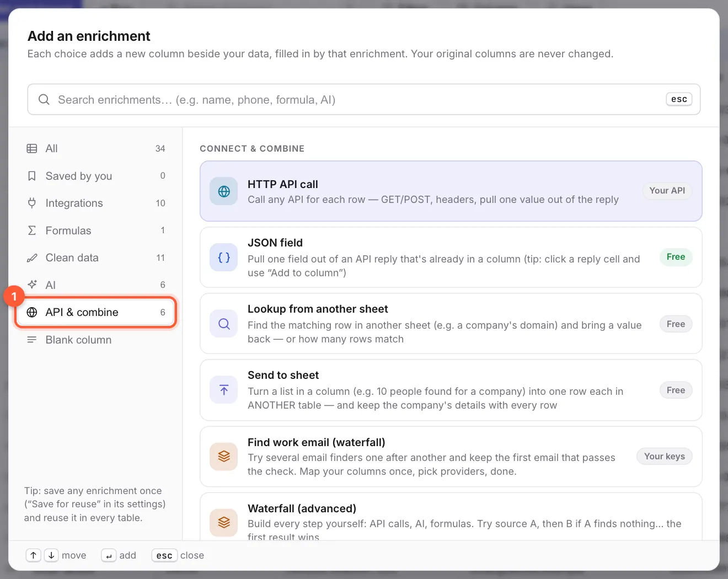Select the All category
The image size is (728, 579).
96,148
